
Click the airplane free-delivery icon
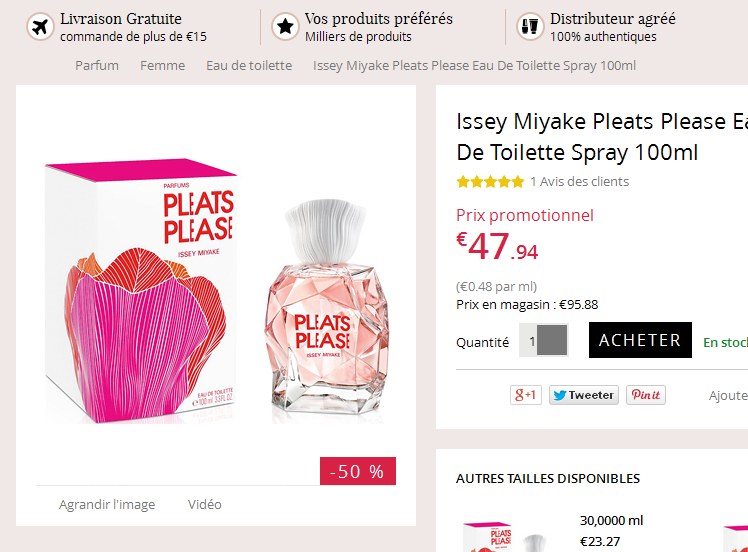tap(39, 27)
